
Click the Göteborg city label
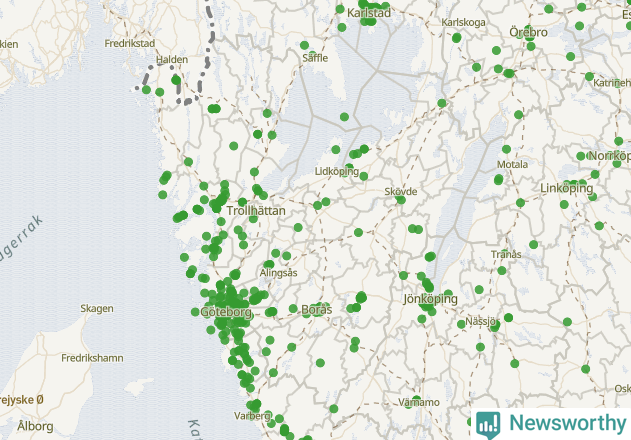(226, 312)
